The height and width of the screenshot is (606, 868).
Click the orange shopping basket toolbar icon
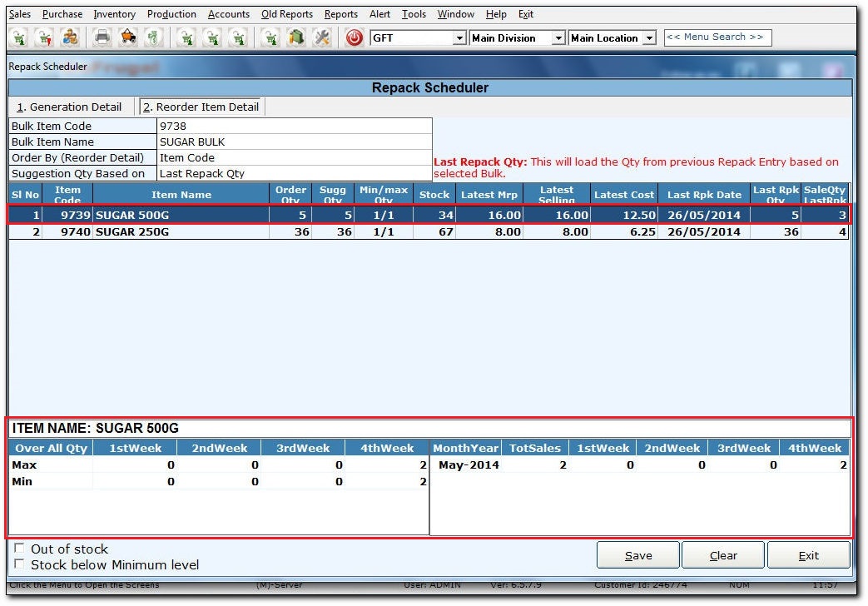(x=127, y=37)
